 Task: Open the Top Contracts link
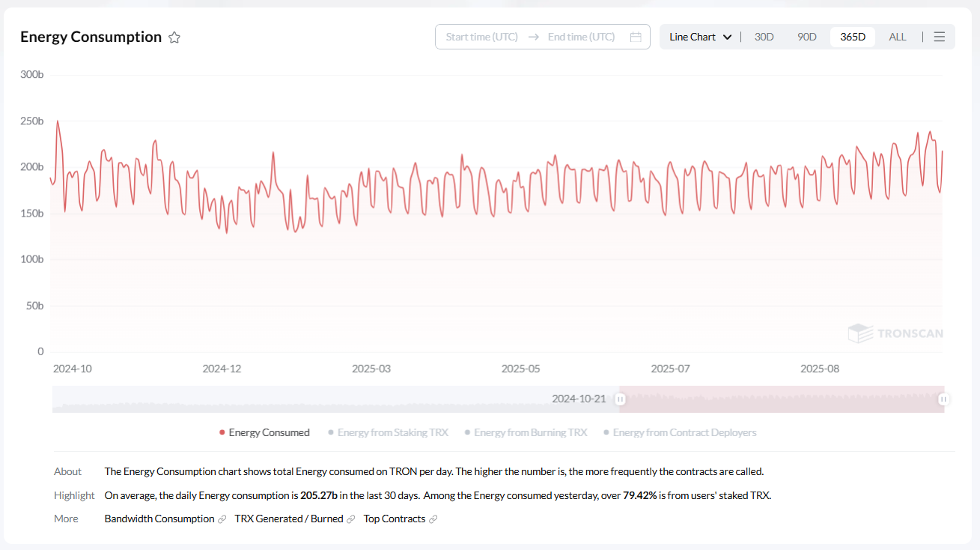click(394, 519)
